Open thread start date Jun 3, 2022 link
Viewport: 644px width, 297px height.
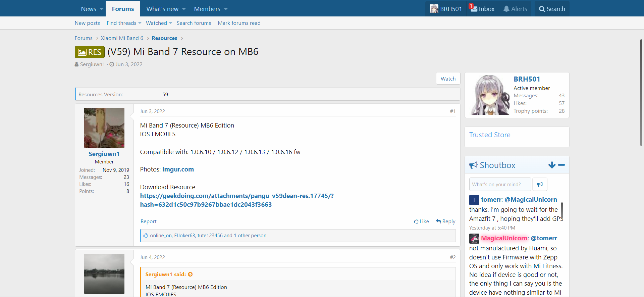129,64
